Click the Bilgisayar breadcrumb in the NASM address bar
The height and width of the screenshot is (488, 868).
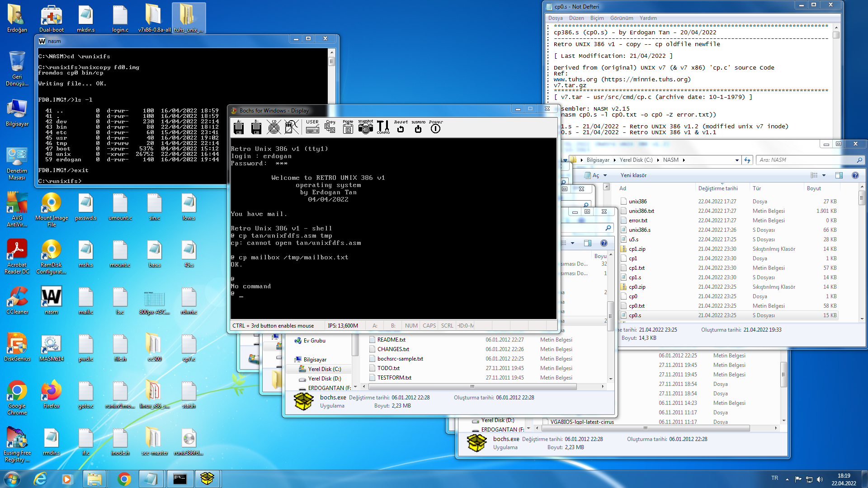pyautogui.click(x=598, y=160)
